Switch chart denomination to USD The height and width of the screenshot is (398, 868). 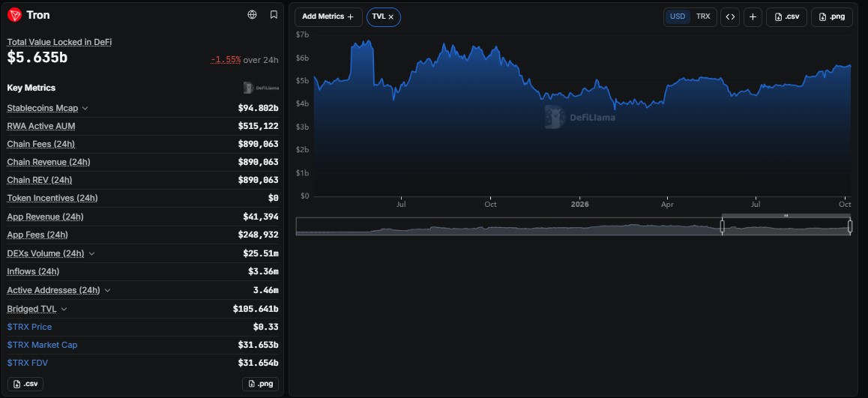pos(678,16)
